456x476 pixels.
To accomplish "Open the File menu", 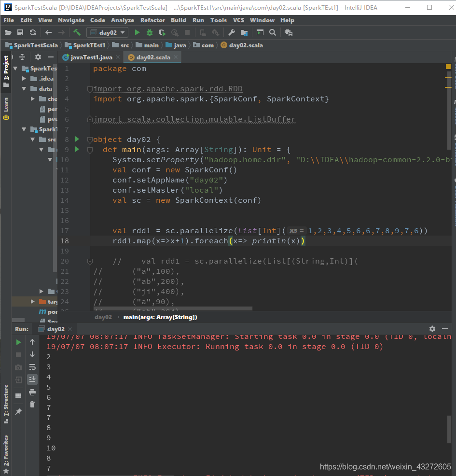I will point(9,20).
